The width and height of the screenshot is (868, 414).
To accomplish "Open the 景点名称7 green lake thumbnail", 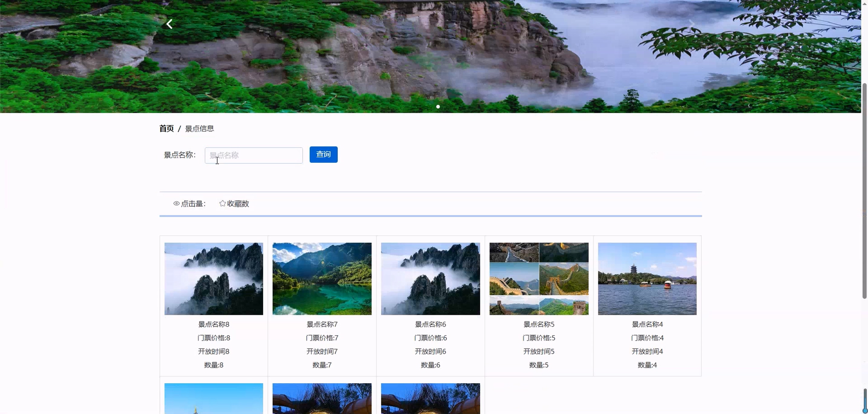I will point(322,279).
